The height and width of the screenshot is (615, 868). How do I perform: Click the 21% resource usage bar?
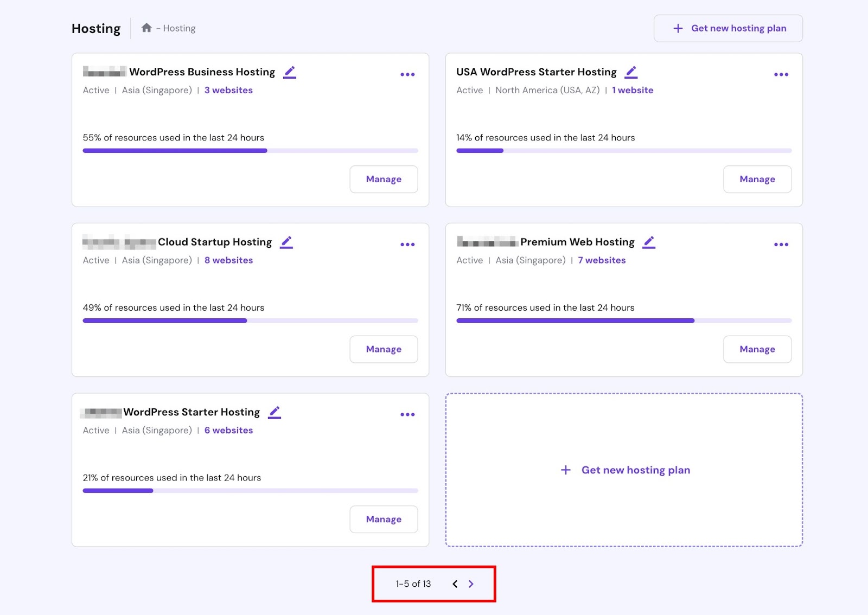tap(250, 491)
